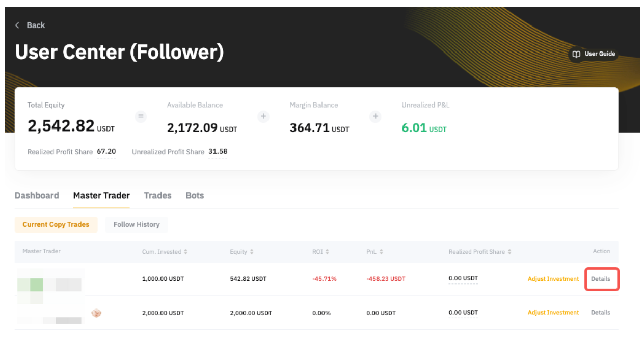The width and height of the screenshot is (644, 361).
Task: Sort by Realized Profit Share arrows
Action: click(x=509, y=252)
